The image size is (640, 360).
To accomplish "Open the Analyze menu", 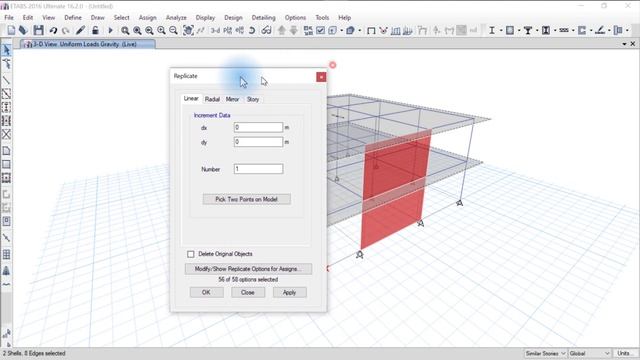I will tap(176, 18).
